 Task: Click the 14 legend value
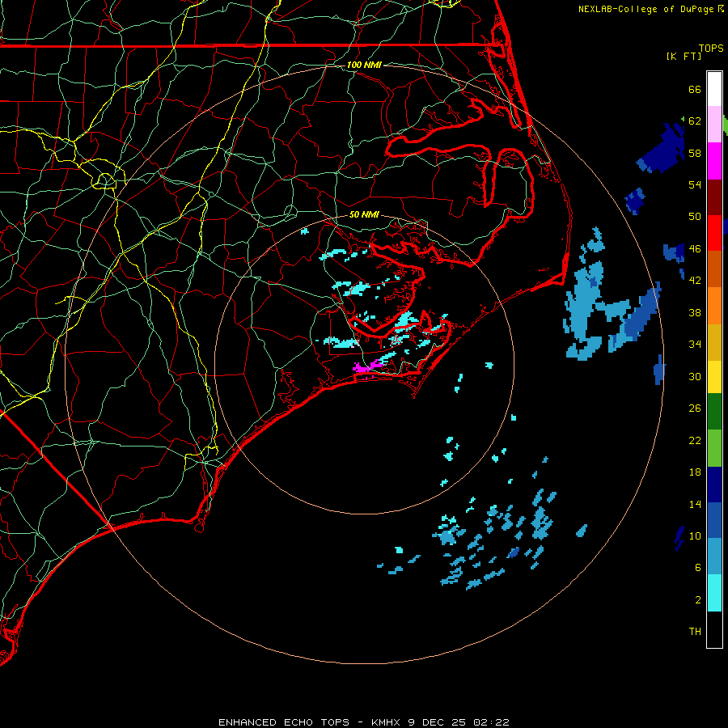(695, 504)
